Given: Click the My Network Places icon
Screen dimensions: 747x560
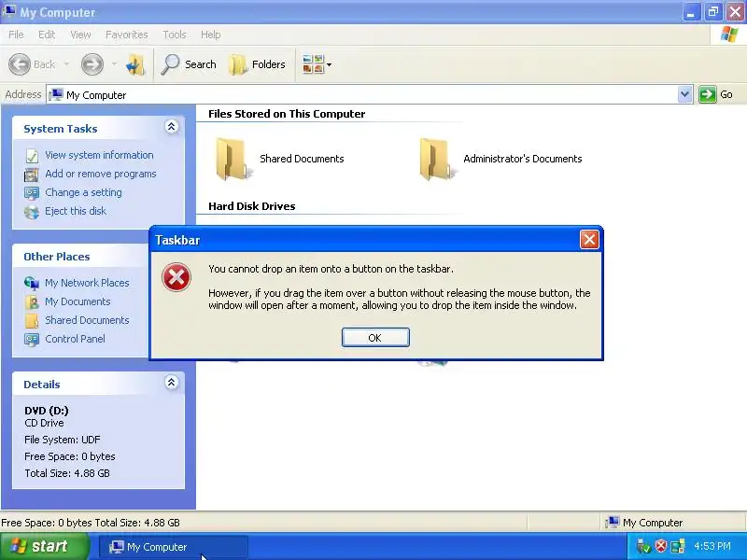Looking at the screenshot, I should tap(32, 284).
